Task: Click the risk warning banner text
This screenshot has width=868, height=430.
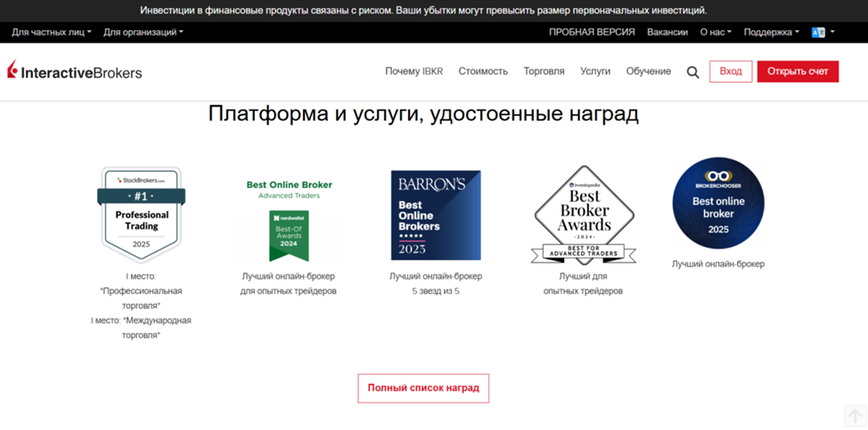Action: coord(423,11)
